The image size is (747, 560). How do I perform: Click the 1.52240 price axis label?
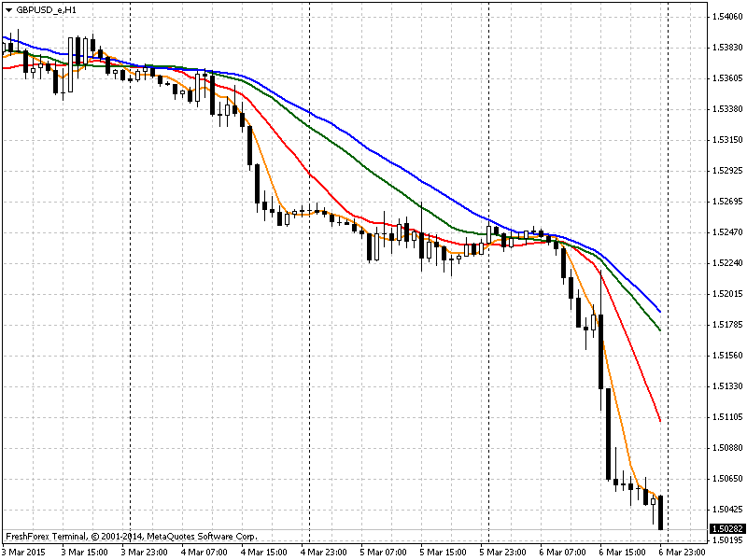(727, 263)
